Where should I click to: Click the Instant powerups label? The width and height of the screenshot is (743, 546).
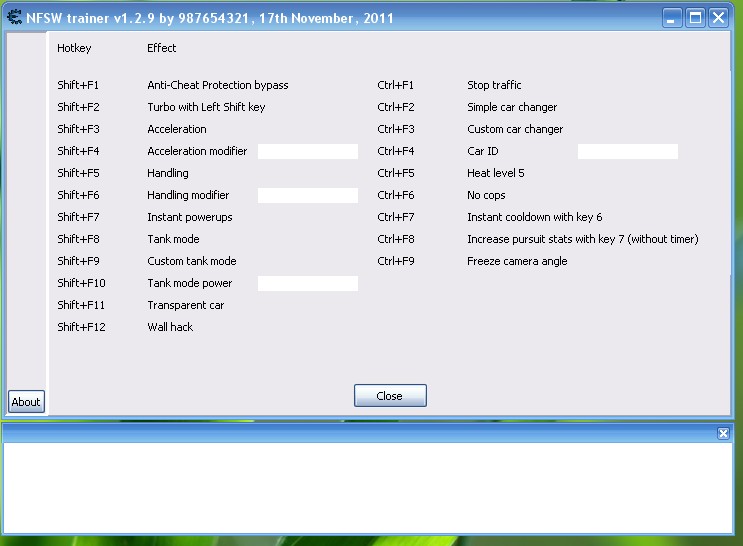pos(190,217)
